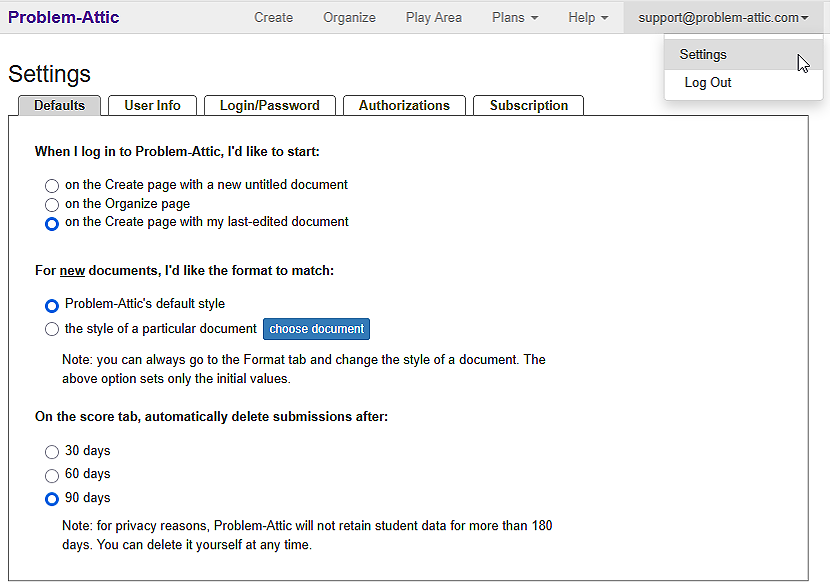Open the support@problem-attic.com account menu
Image resolution: width=831 pixels, height=587 pixels.
click(723, 17)
